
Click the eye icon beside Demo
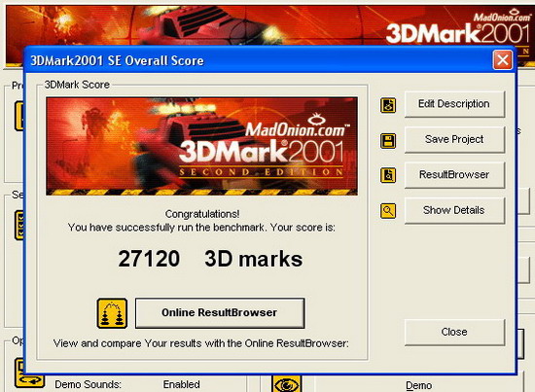pyautogui.click(x=287, y=384)
